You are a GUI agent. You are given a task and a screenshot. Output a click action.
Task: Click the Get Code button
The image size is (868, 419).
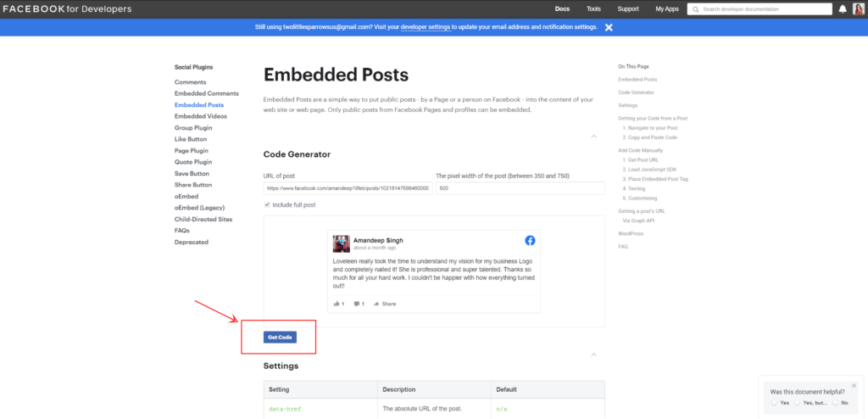pos(280,337)
